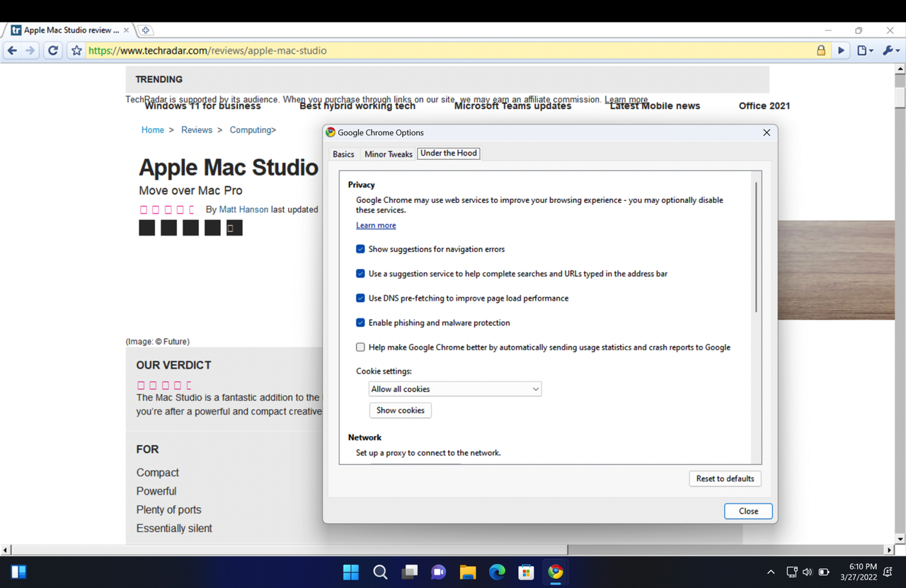Close the Apple Mac Studio review tab
The width and height of the screenshot is (906, 588).
(x=127, y=30)
